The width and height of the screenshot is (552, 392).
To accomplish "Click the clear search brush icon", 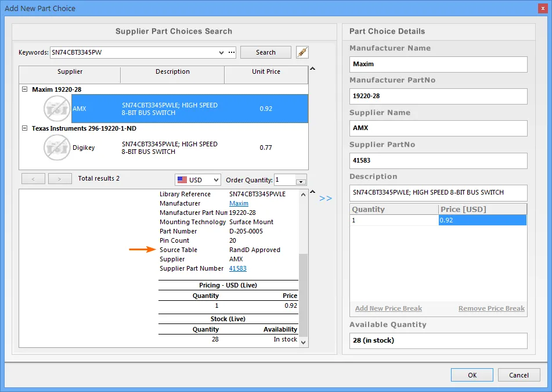I will pyautogui.click(x=302, y=52).
